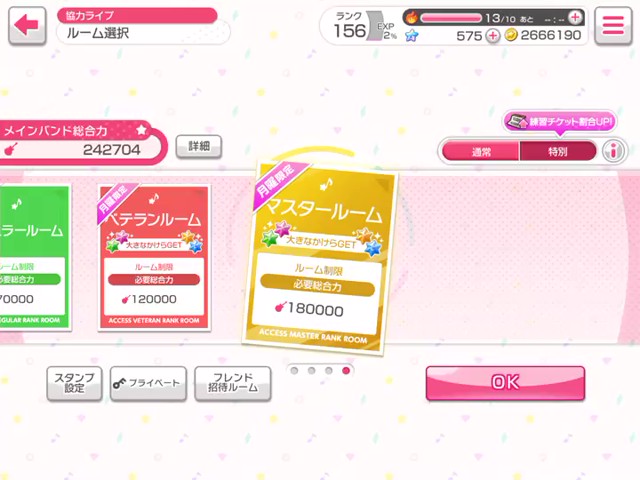This screenshot has width=640, height=480.
Task: Switch room type to 通常
Action: (481, 151)
